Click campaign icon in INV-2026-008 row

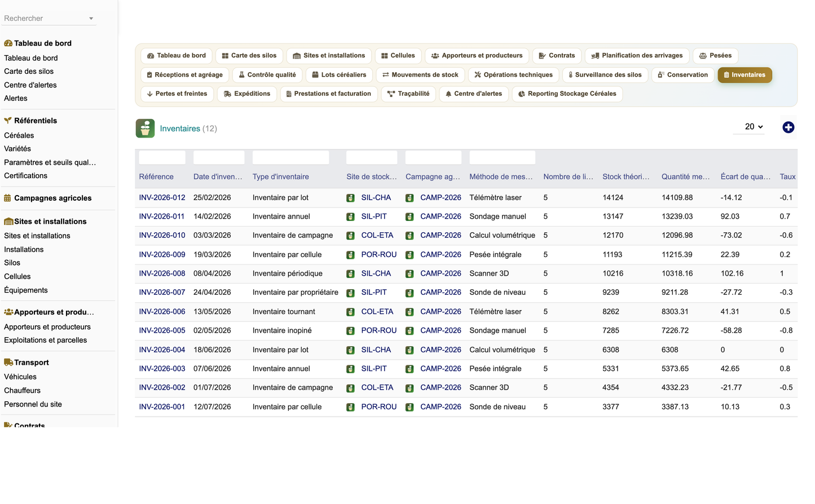point(409,274)
